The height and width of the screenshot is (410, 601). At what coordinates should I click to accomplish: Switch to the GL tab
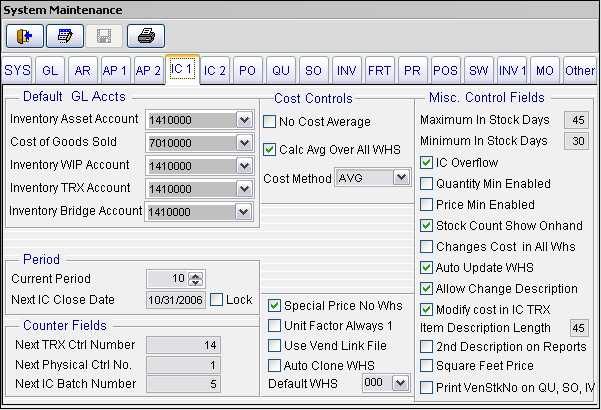coord(50,71)
